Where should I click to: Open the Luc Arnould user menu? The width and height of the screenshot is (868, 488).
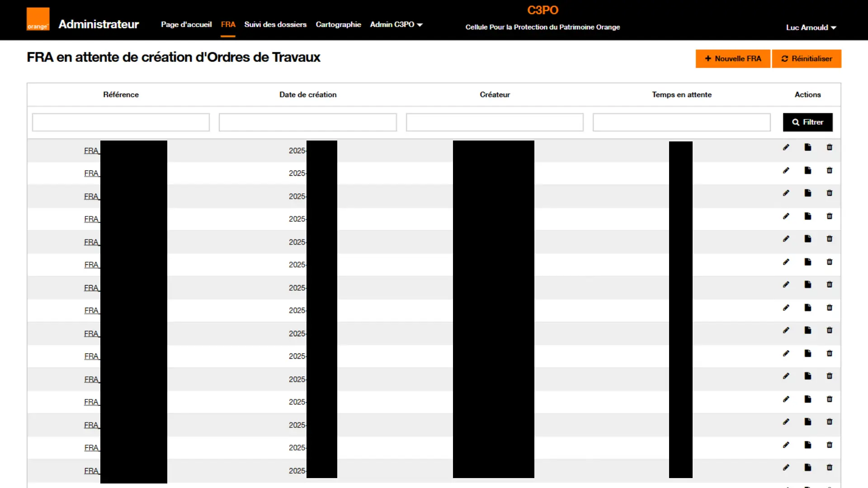tap(811, 28)
